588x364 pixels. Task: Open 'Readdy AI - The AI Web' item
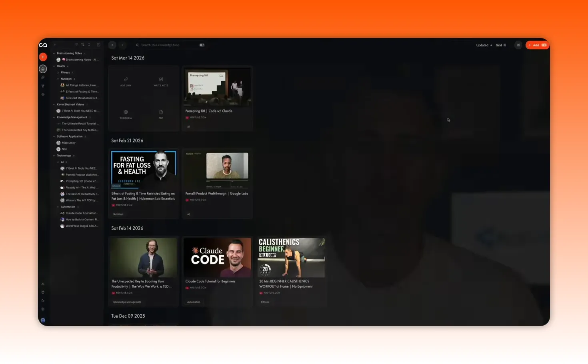(79, 188)
